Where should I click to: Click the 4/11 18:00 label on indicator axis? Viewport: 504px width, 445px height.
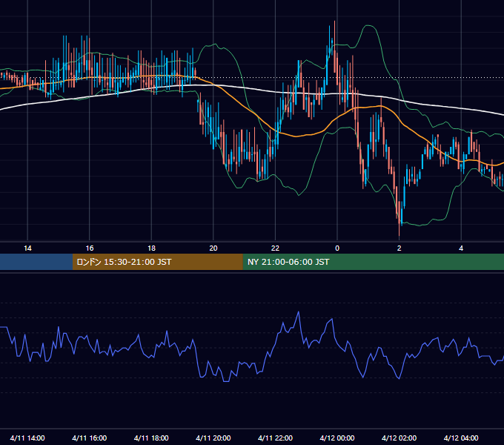click(x=151, y=438)
